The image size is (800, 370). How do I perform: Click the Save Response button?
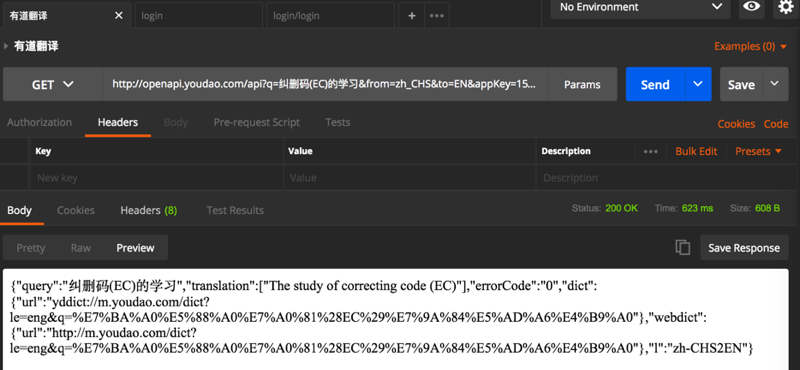[x=744, y=248]
